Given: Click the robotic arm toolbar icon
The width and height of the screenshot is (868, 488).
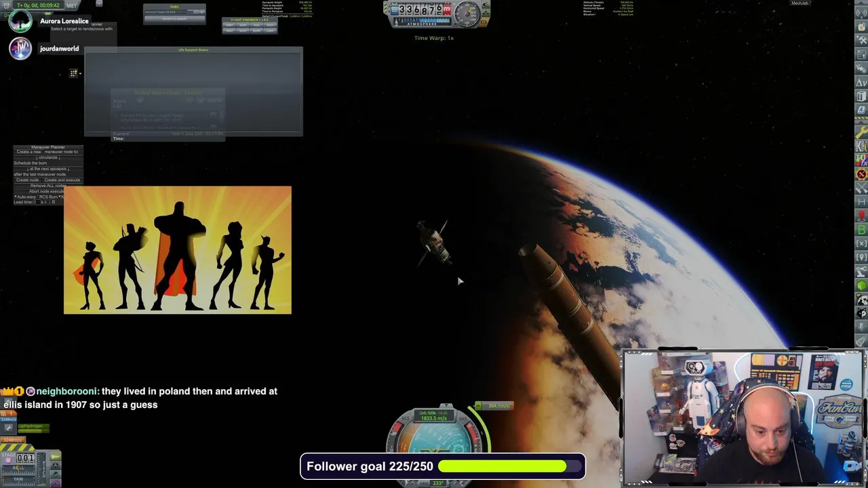Looking at the screenshot, I should (x=862, y=270).
